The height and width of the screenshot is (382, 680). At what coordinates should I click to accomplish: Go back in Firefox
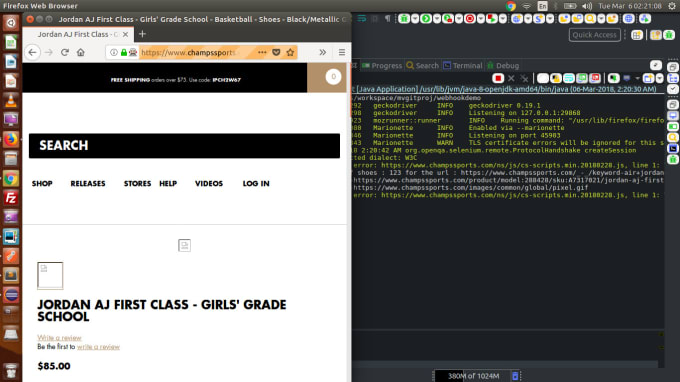(x=32, y=52)
